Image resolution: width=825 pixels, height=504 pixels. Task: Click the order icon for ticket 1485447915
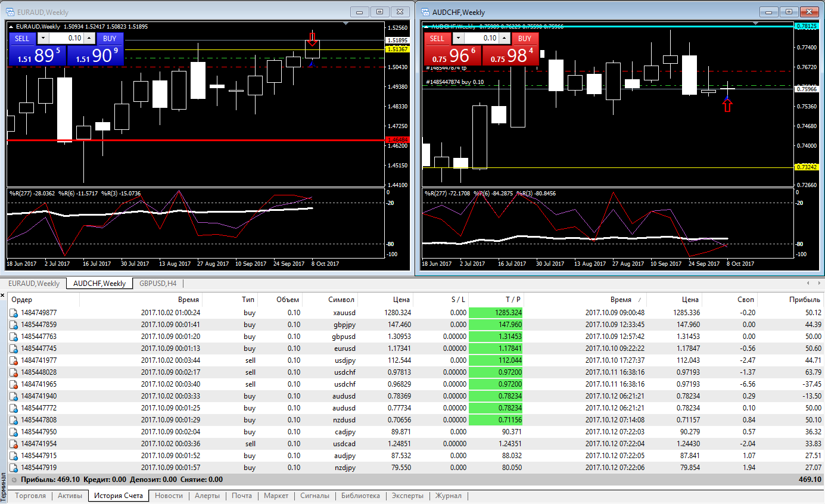pyautogui.click(x=14, y=456)
